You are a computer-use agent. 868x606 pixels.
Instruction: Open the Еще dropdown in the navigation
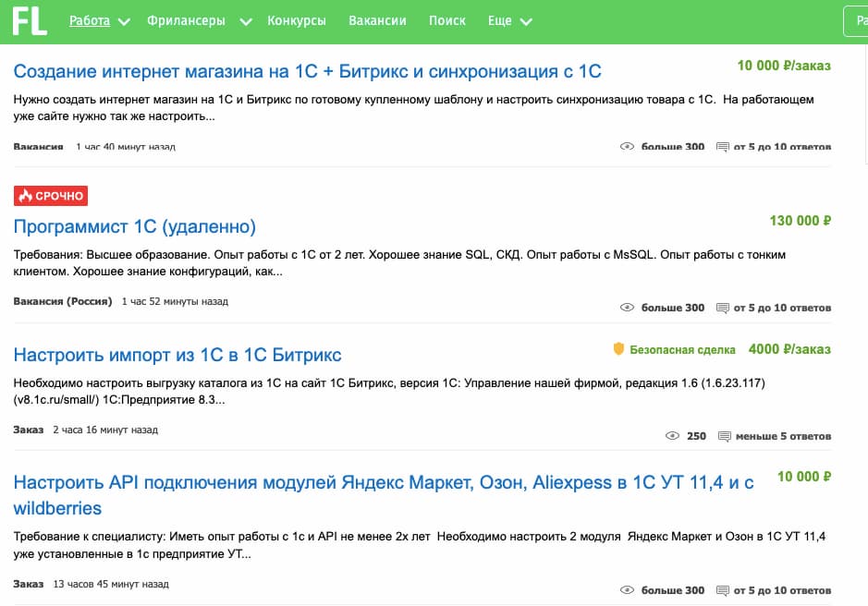click(499, 19)
